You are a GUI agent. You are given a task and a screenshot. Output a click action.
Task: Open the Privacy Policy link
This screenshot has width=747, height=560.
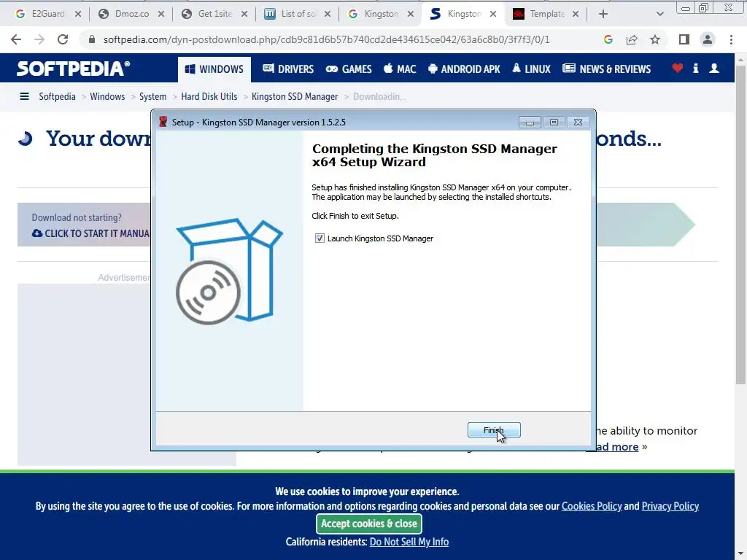(670, 506)
